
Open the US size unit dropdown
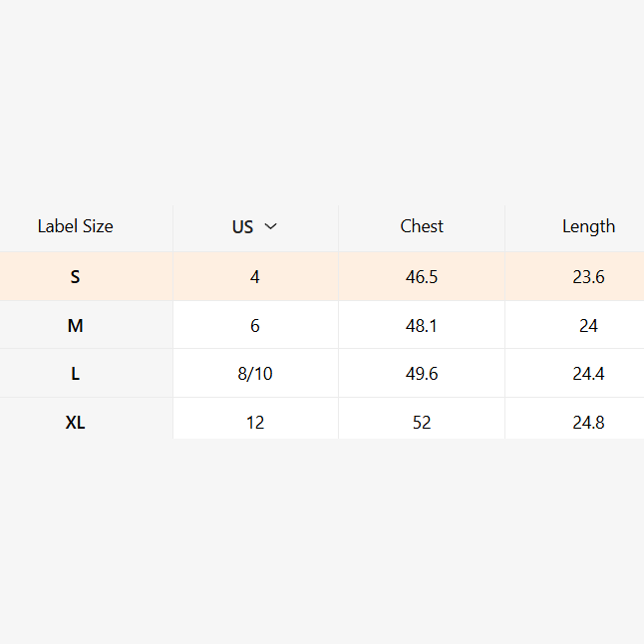254,226
